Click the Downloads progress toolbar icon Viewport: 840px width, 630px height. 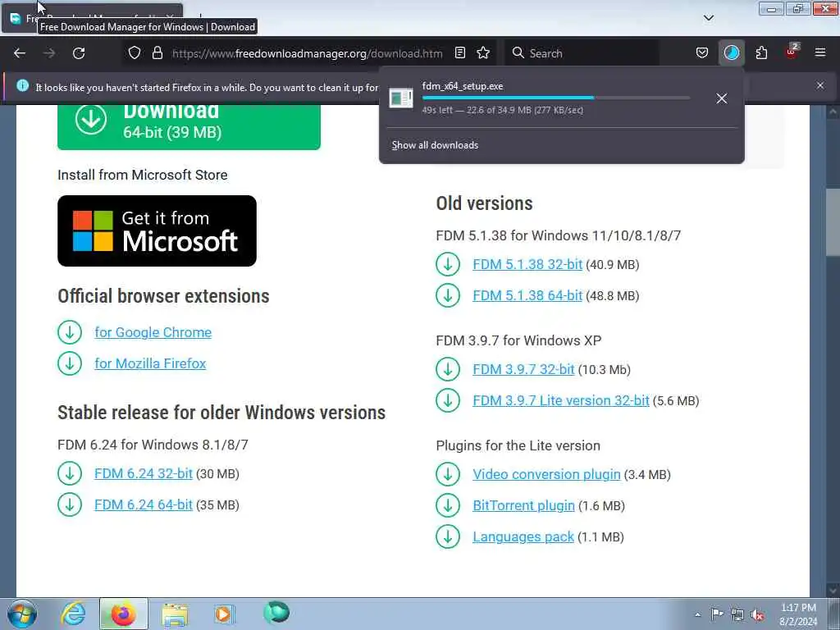[731, 53]
